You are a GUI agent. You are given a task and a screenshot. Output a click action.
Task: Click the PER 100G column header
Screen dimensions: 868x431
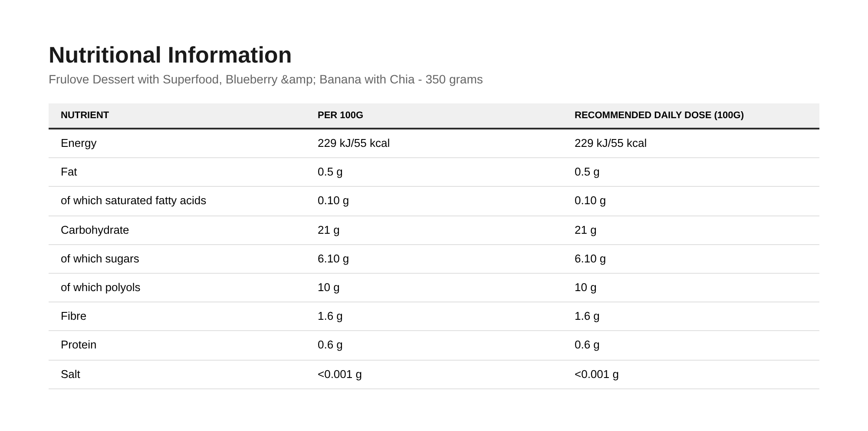click(340, 115)
